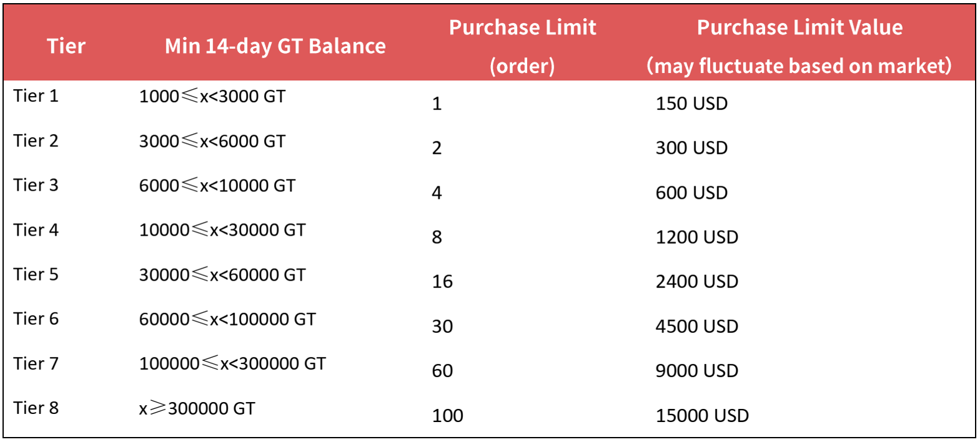Viewport: 980px width, 442px height.
Task: Select the Tier 1 row label
Action: (36, 96)
